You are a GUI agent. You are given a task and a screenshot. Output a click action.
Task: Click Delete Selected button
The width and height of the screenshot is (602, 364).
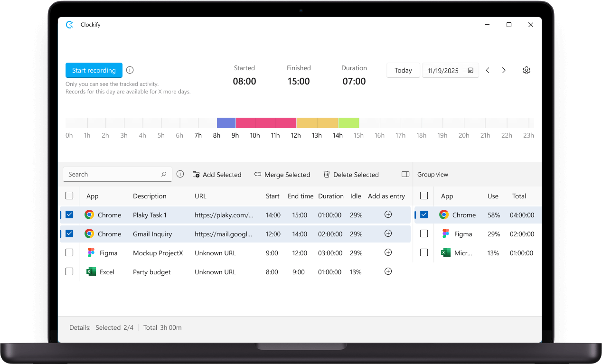tap(351, 175)
